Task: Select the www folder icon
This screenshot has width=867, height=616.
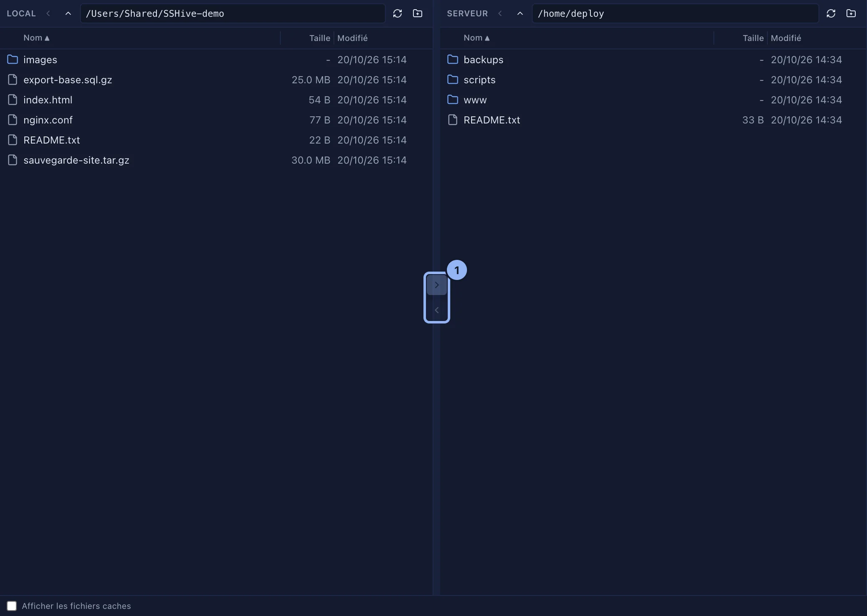Action: pos(453,100)
